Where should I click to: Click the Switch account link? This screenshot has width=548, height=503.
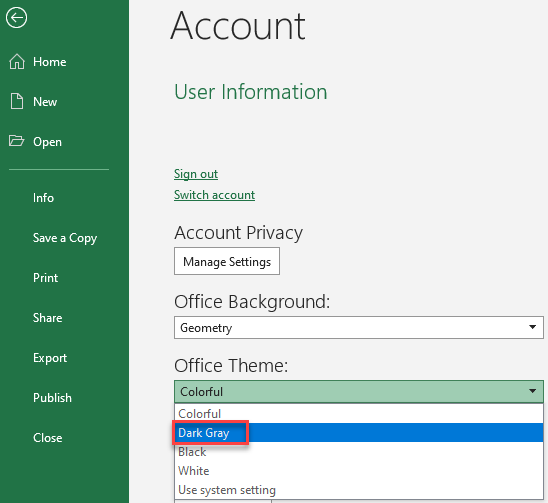[214, 195]
